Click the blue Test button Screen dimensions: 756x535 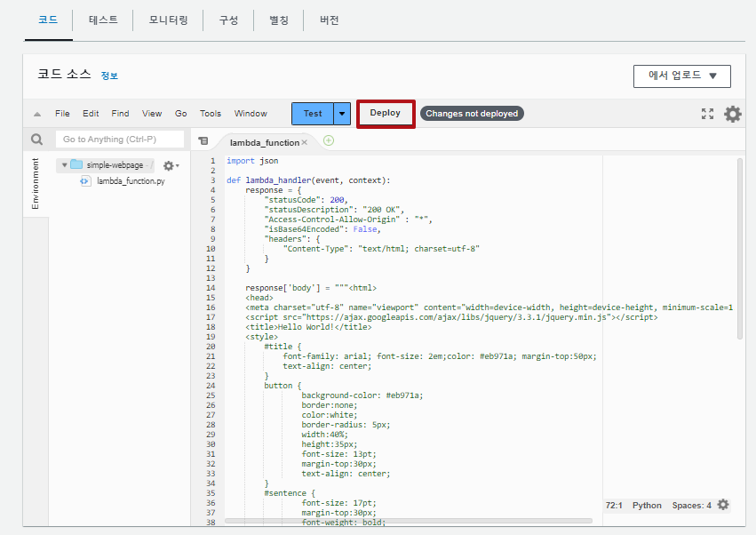313,114
